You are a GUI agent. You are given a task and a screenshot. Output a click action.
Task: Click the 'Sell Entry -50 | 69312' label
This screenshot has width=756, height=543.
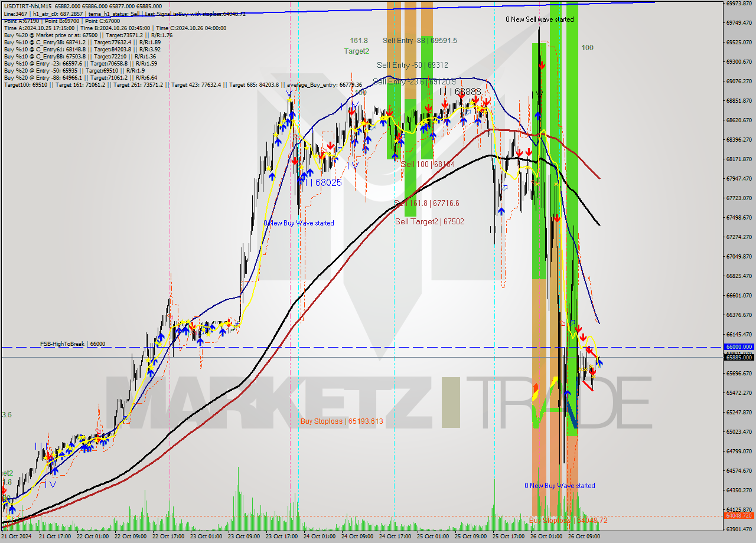(x=413, y=65)
